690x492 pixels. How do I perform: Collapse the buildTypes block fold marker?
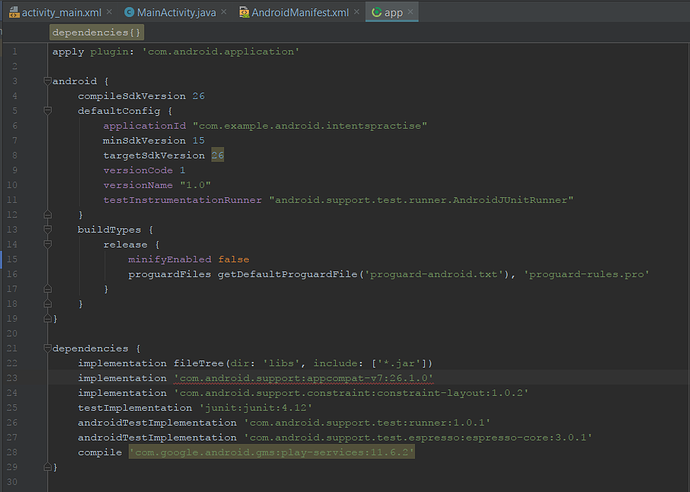pos(48,229)
